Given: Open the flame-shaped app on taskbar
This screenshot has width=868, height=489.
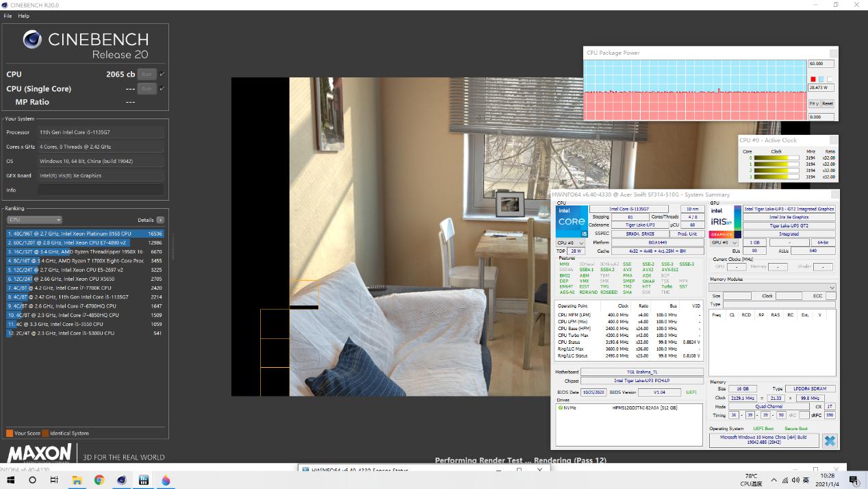Looking at the screenshot, I should coord(166,481).
